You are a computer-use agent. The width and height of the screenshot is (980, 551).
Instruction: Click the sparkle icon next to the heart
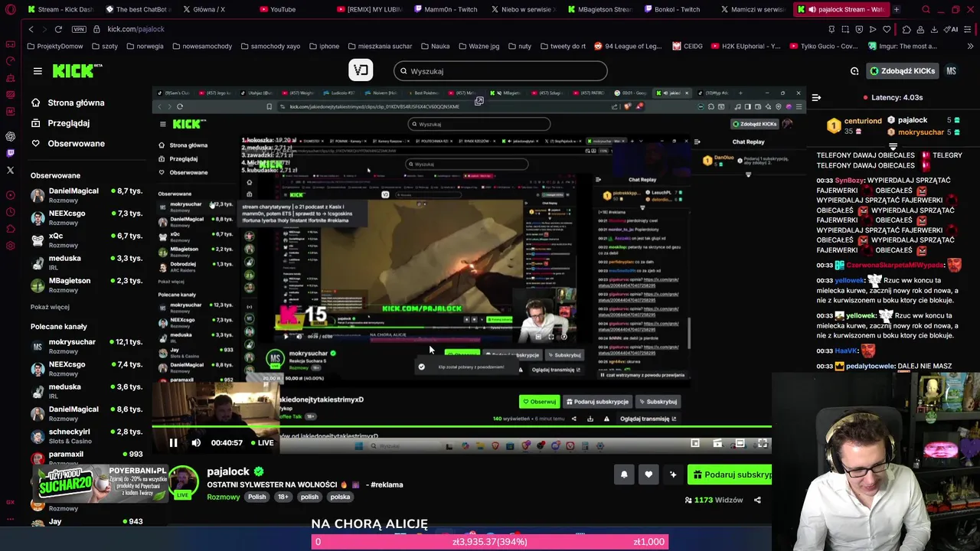[673, 474]
